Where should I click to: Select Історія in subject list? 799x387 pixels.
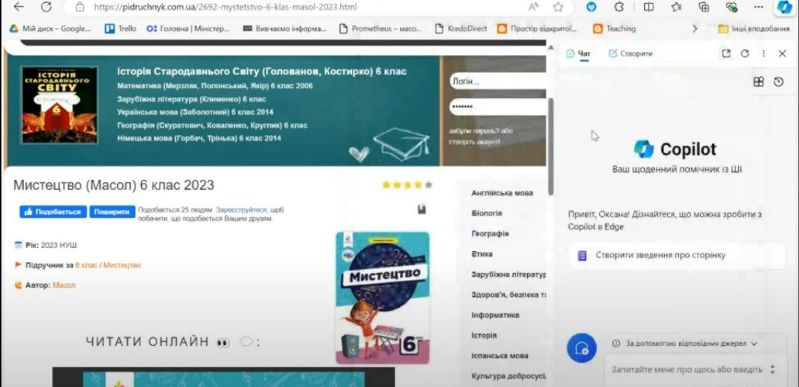pyautogui.click(x=484, y=336)
